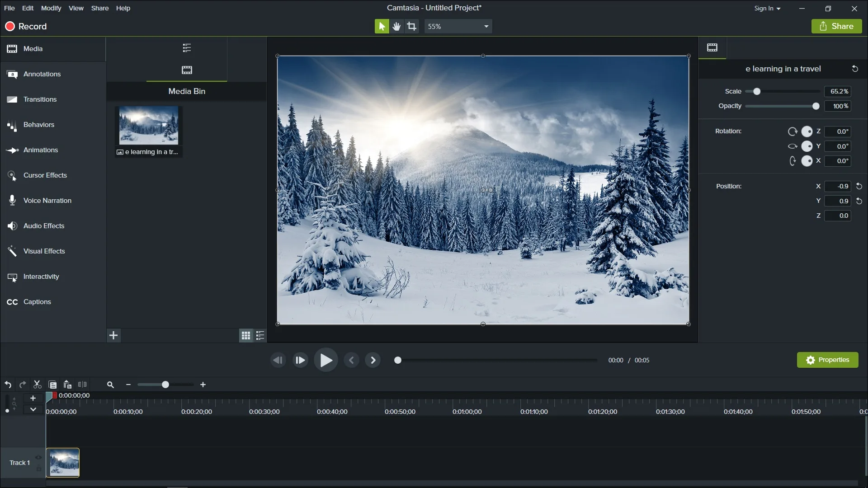This screenshot has width=868, height=488.
Task: Switch Media Bin to thumbnail grid view
Action: coord(245,336)
